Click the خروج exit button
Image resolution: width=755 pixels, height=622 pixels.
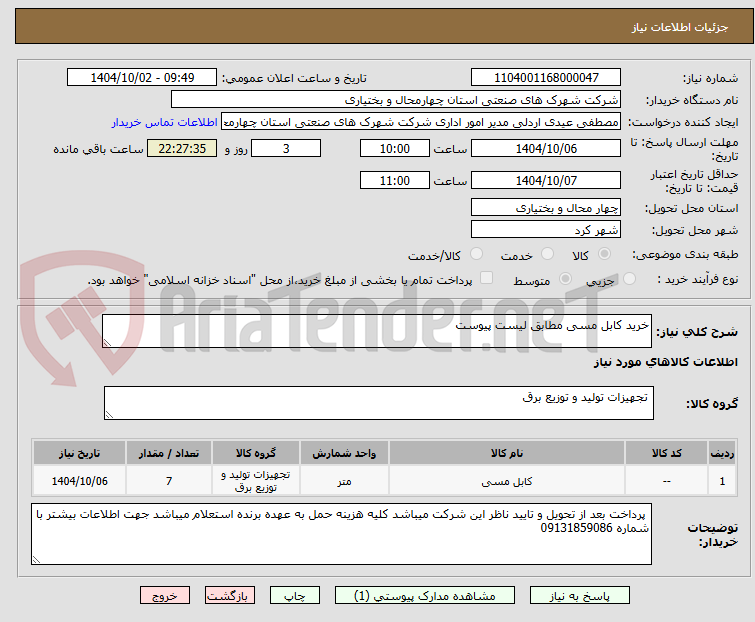point(165,596)
